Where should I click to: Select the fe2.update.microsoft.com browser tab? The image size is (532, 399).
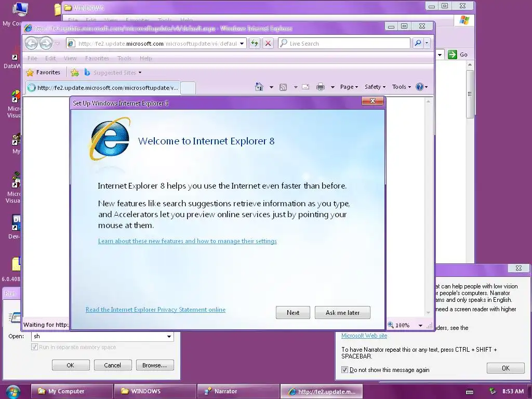pos(103,87)
